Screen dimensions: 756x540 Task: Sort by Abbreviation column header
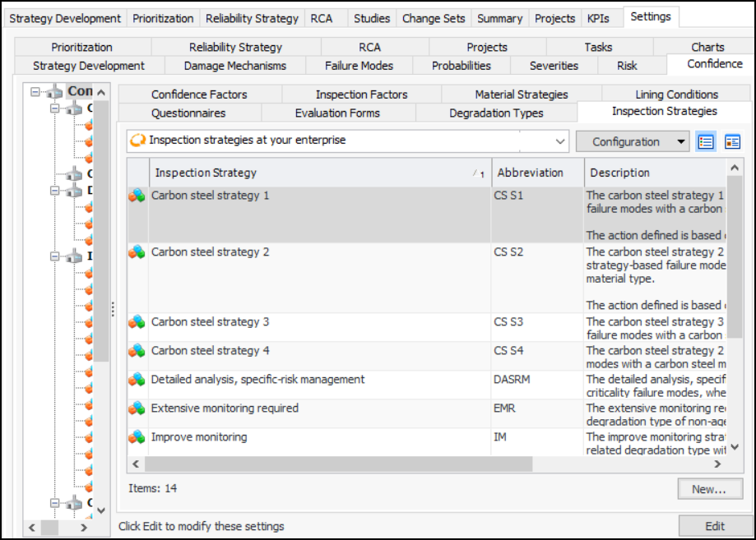point(531,173)
